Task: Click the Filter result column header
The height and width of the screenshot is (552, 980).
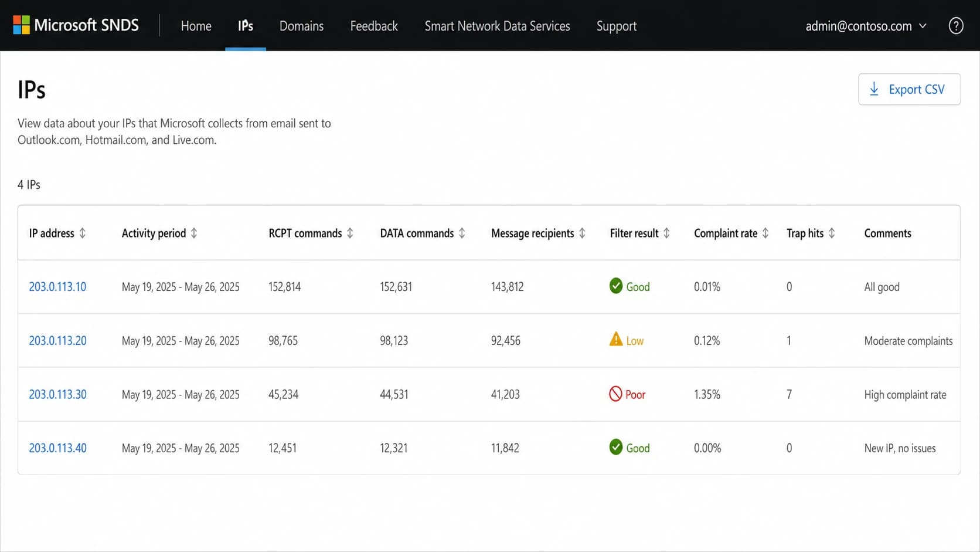Action: coord(634,233)
